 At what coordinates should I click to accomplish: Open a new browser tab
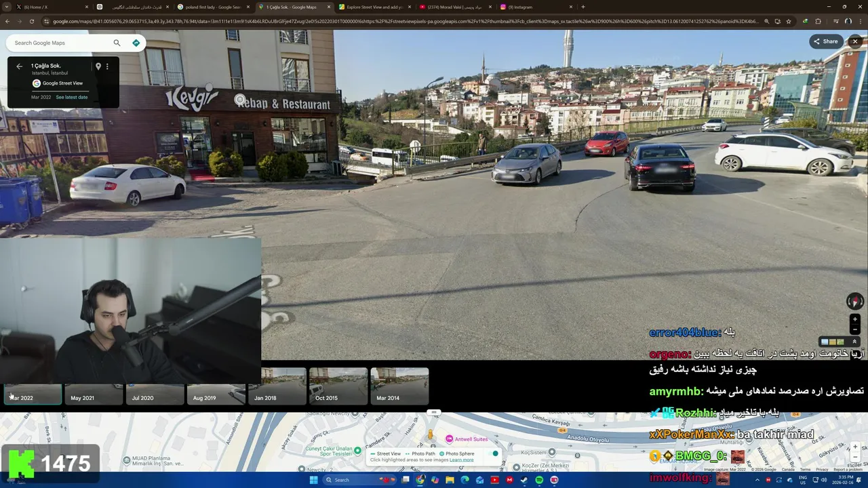(583, 7)
